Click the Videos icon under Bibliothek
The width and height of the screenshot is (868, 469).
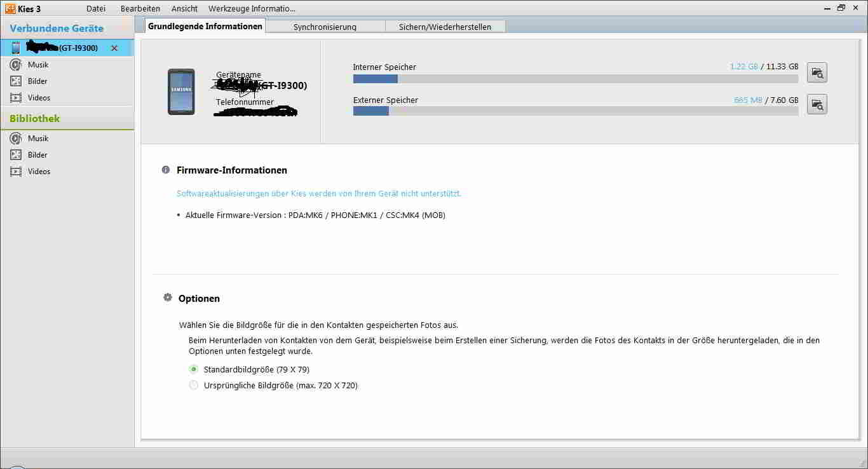pos(16,172)
